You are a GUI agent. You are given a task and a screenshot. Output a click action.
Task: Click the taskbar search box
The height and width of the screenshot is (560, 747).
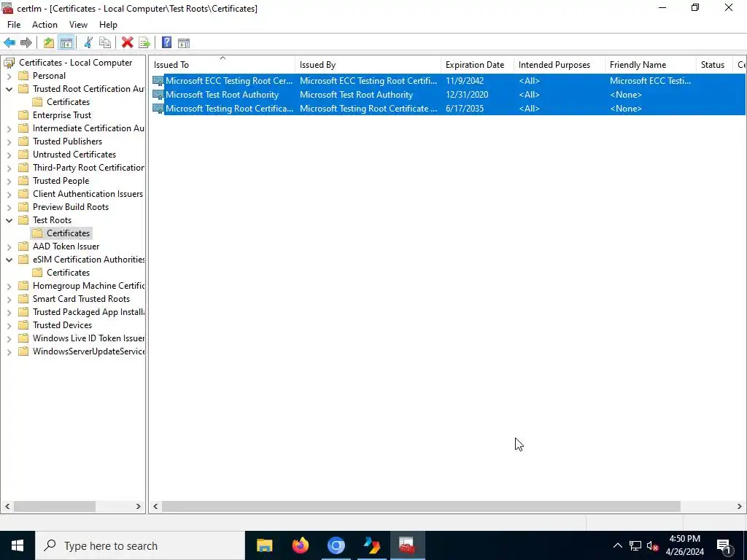(x=140, y=545)
